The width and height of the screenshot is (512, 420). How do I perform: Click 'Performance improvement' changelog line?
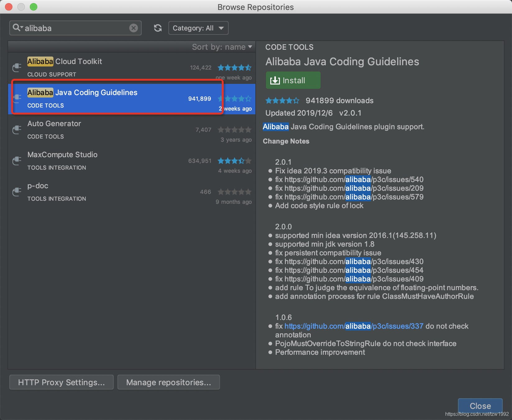pos(320,352)
